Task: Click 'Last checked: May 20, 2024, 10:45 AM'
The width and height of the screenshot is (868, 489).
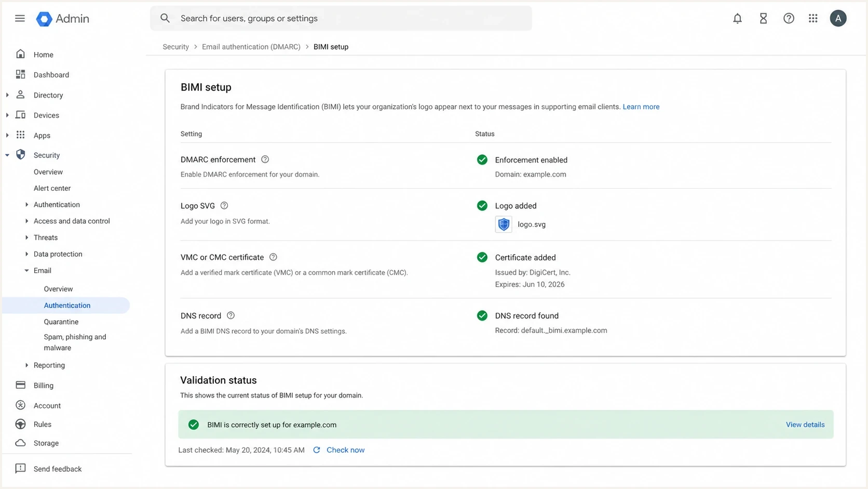Action: (x=241, y=450)
